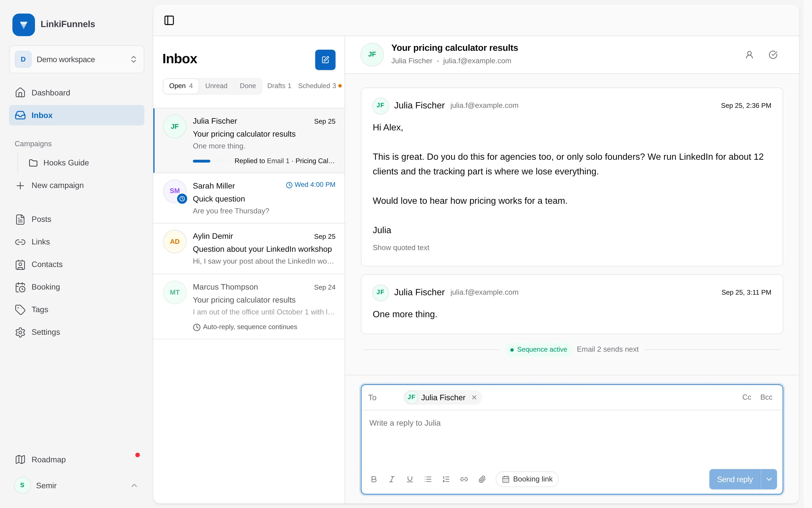Click New campaign

(x=76, y=185)
